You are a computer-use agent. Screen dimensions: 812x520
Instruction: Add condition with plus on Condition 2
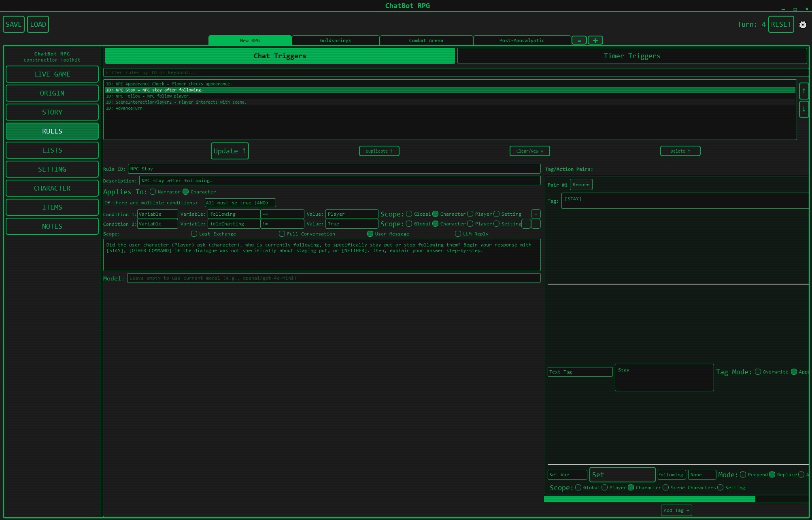pyautogui.click(x=526, y=224)
